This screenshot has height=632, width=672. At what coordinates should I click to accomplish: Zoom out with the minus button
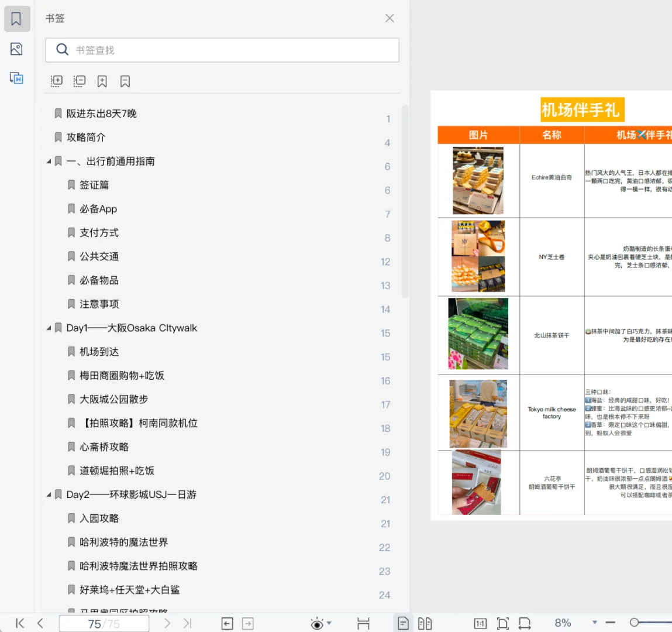click(610, 622)
